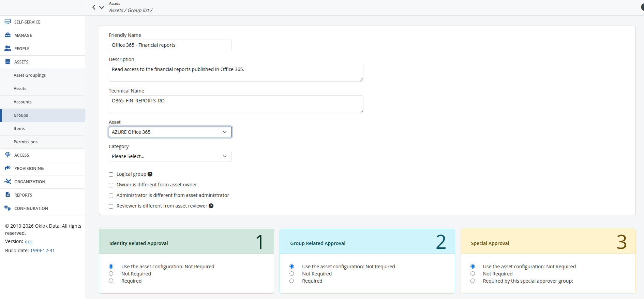
Task: Check Reviewer is different from asset reviewer
Action: click(111, 206)
